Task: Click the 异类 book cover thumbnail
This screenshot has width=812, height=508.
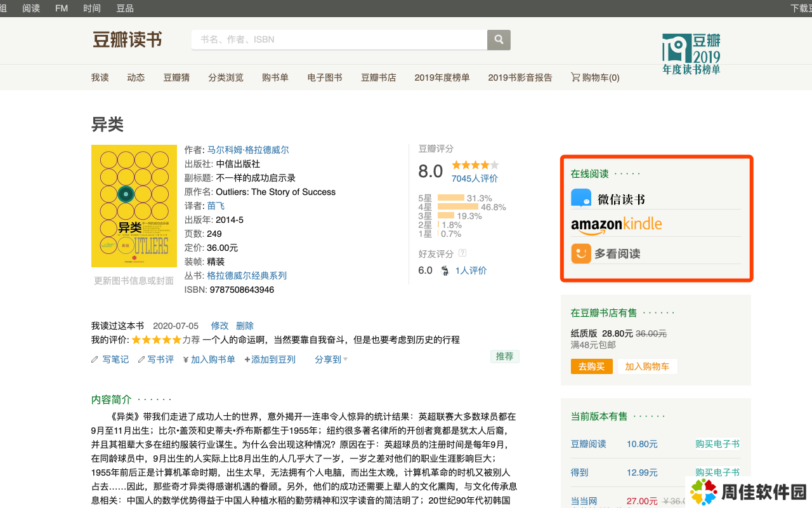Action: coord(134,206)
